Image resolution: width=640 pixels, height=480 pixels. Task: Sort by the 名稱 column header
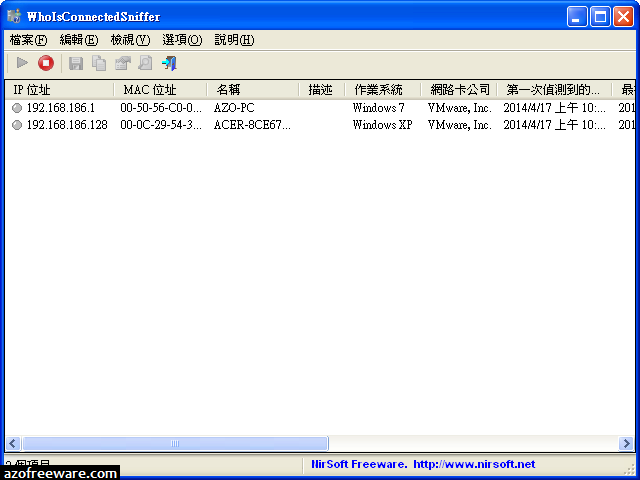pos(253,90)
